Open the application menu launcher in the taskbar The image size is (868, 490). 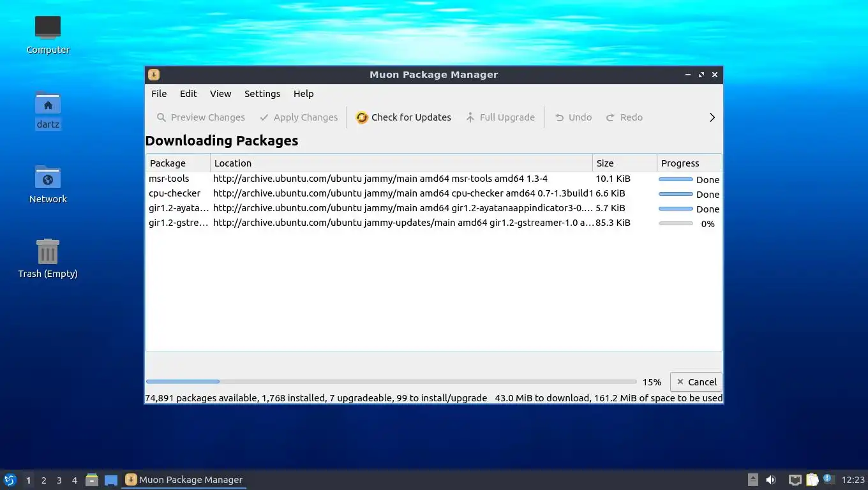[x=10, y=480]
